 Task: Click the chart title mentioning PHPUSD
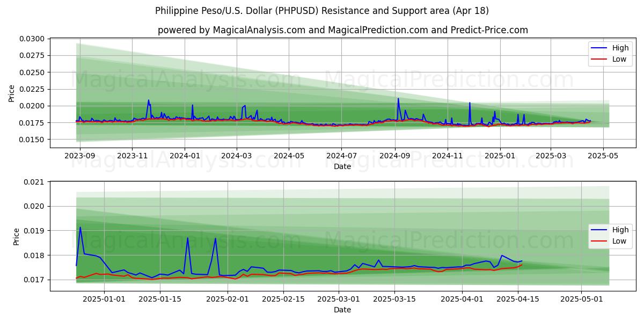(x=322, y=11)
